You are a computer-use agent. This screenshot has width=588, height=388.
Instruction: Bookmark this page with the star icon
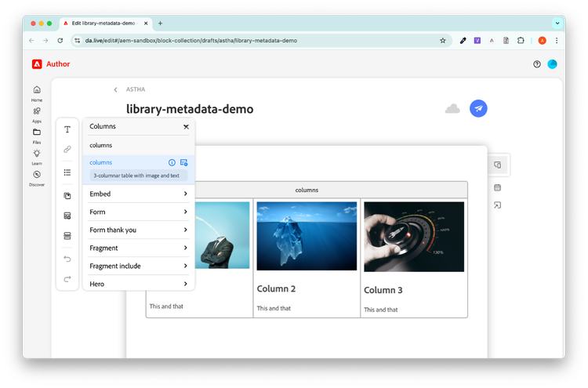coord(443,40)
